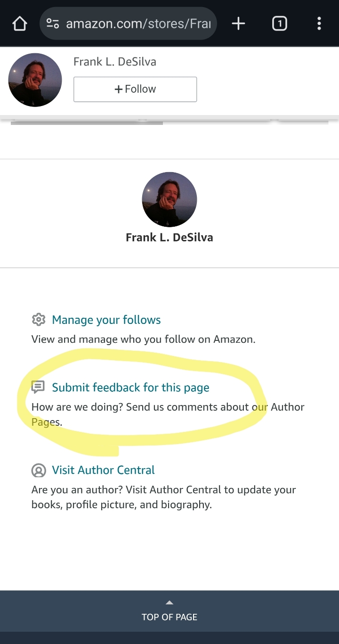Tap the browser home icon
This screenshot has height=644, width=339.
point(20,24)
